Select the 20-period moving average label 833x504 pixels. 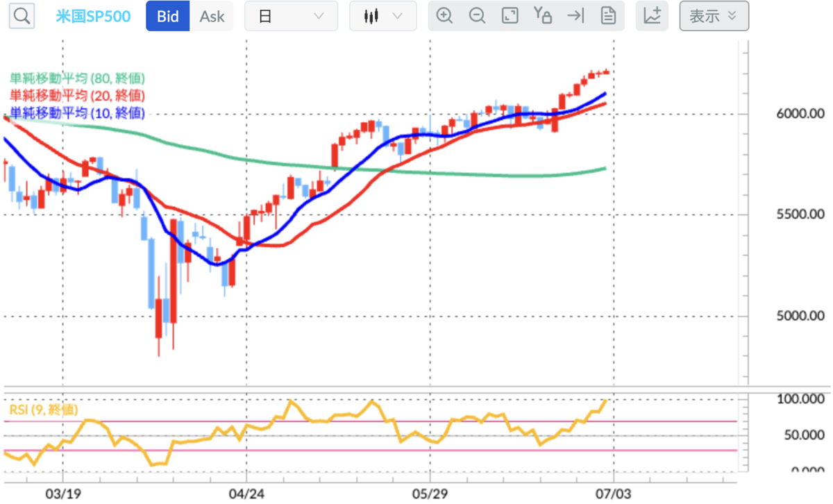(x=77, y=95)
